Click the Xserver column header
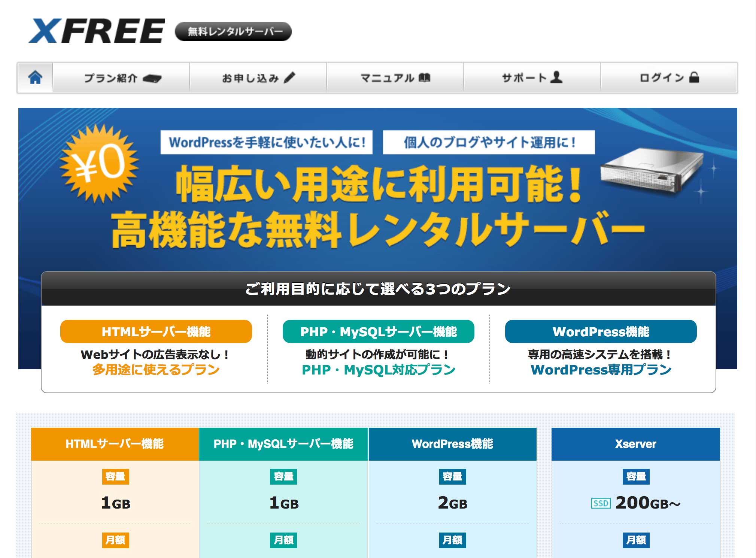 click(636, 443)
